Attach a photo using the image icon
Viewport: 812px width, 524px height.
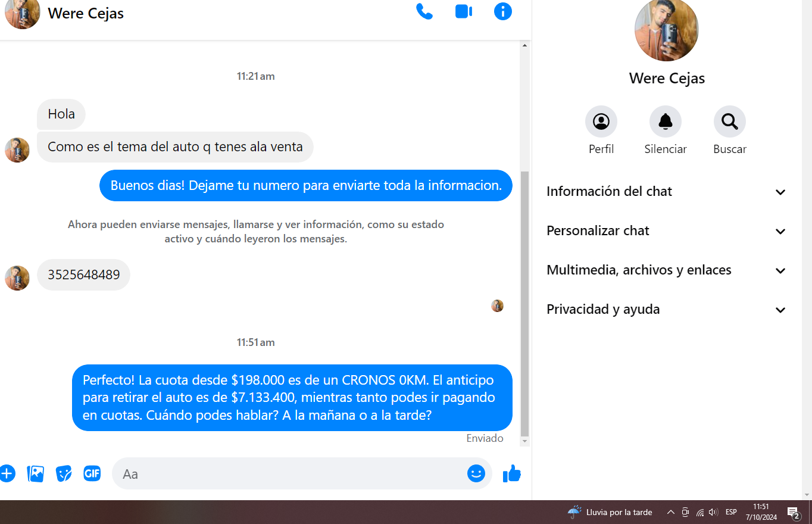point(36,473)
